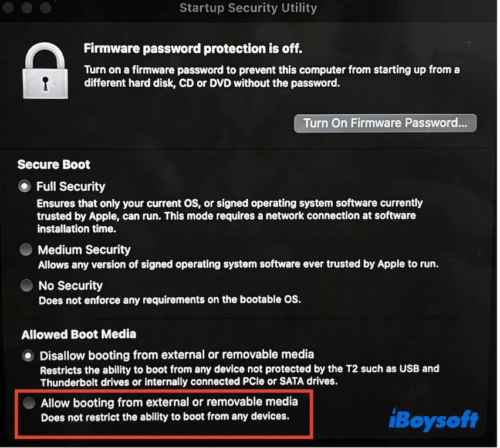Click 'Does not restrict the ability to boot' text

click(x=165, y=418)
